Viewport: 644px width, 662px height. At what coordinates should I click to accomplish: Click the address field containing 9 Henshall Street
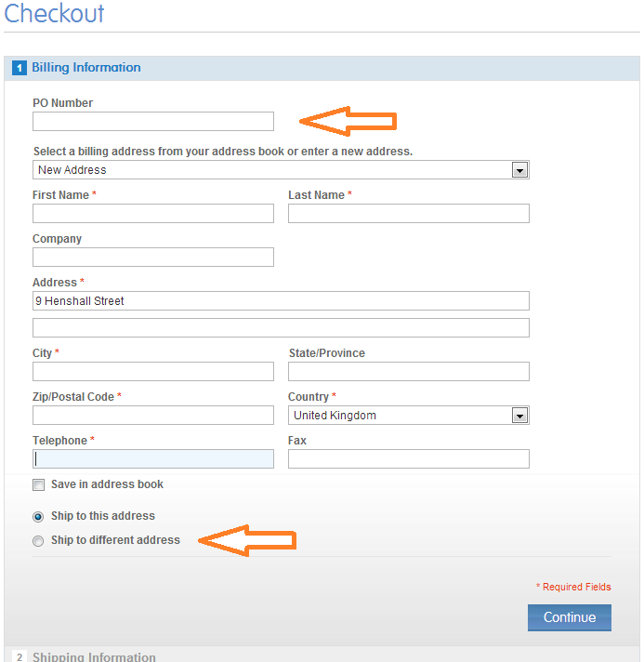[281, 301]
